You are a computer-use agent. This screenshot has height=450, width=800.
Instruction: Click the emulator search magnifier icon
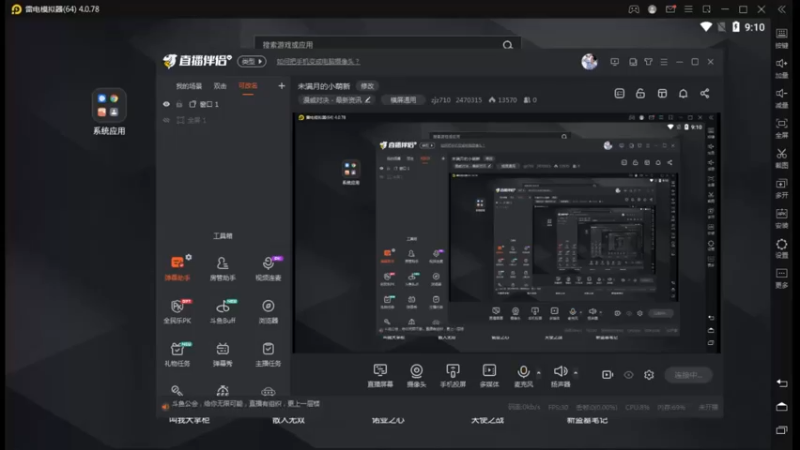tap(508, 45)
